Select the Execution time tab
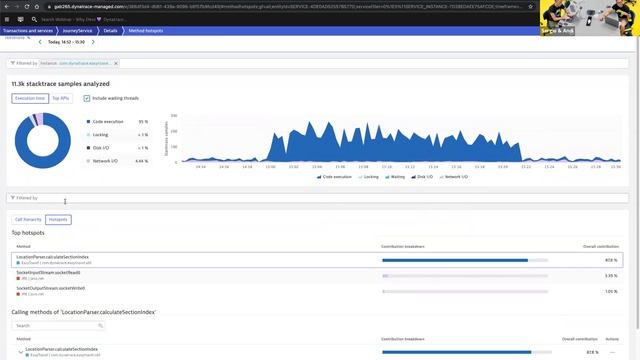The width and height of the screenshot is (640, 360). click(x=30, y=98)
